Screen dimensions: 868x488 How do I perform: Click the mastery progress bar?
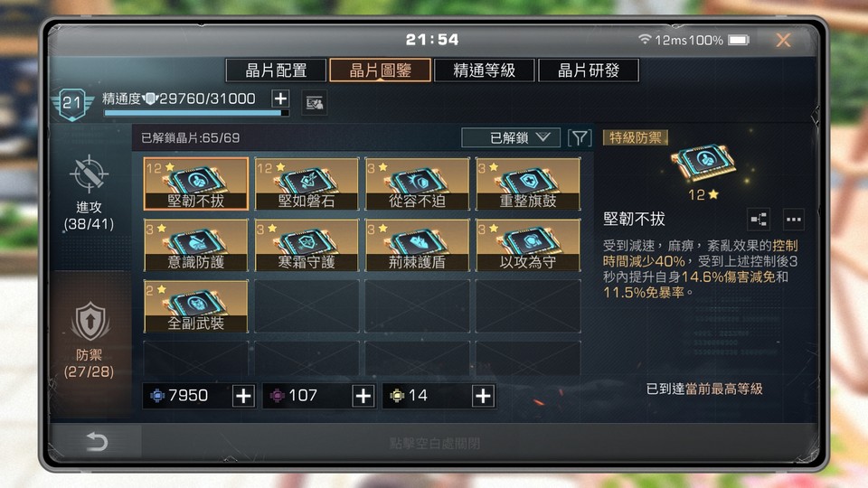[x=196, y=113]
